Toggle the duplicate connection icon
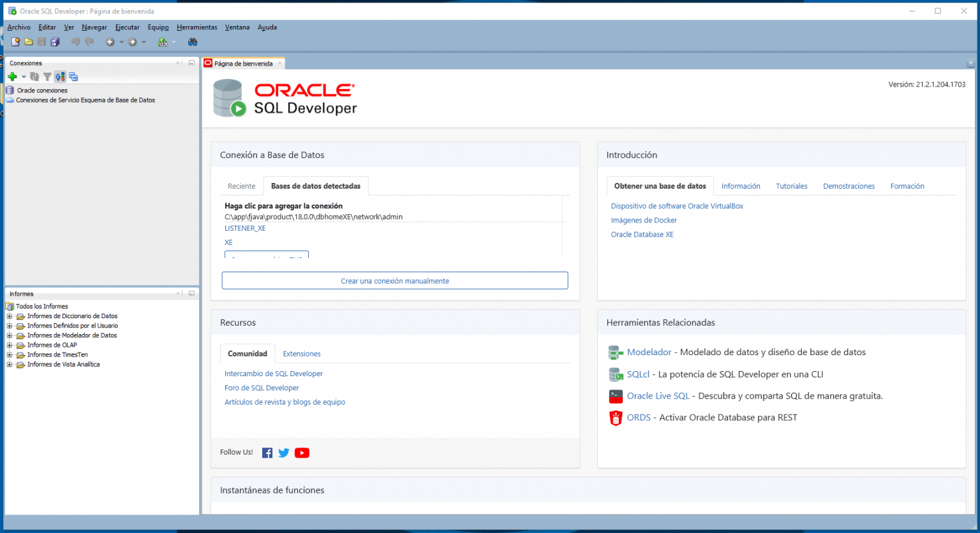Viewport: 980px width, 533px height. 73,77
